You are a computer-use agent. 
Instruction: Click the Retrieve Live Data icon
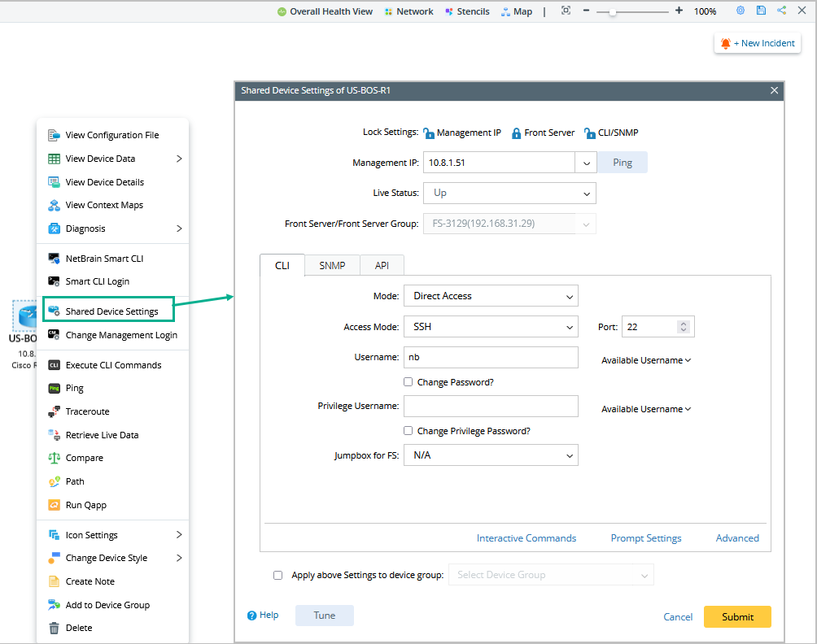point(55,435)
